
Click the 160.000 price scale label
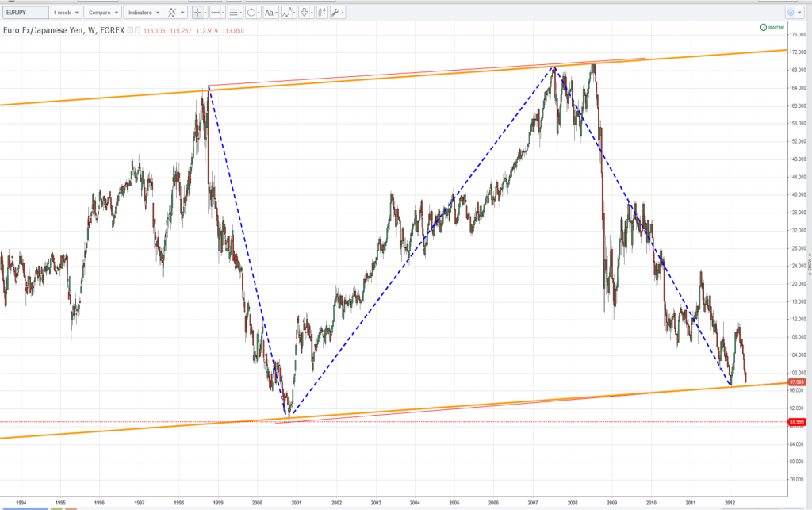798,105
